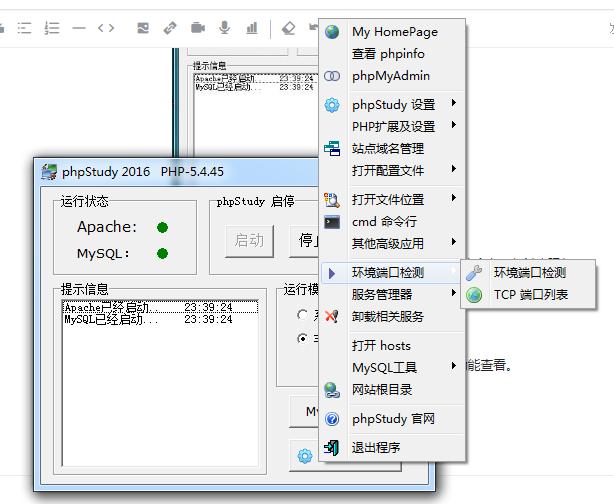Viewport: 614px width, 504px height.
Task: Click the 停止 button in phpStudy 启停
Action: click(x=304, y=241)
